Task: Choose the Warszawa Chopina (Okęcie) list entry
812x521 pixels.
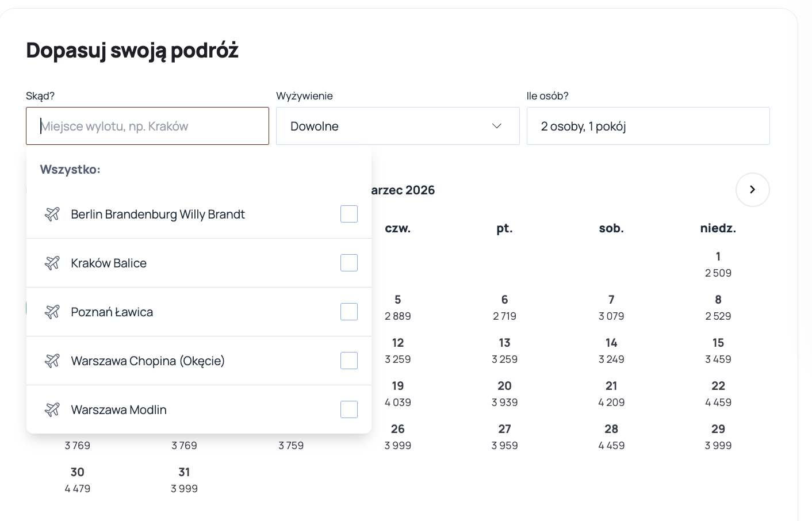Action: pyautogui.click(x=148, y=361)
